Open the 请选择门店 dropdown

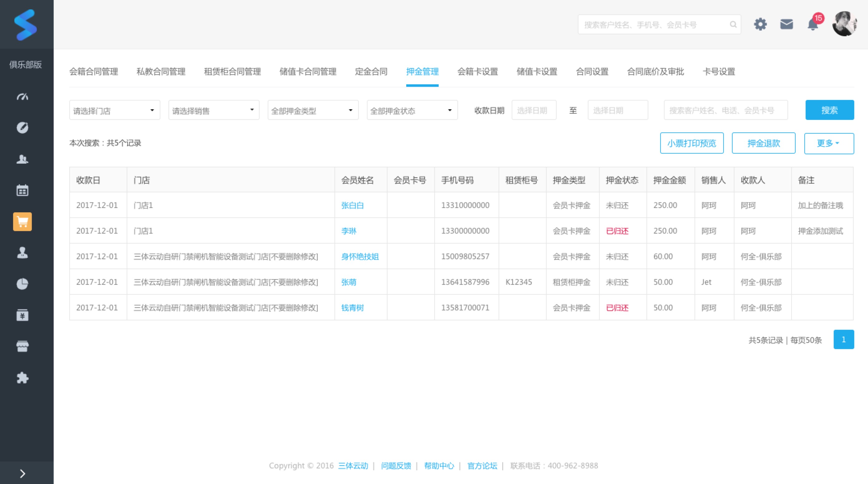[115, 110]
